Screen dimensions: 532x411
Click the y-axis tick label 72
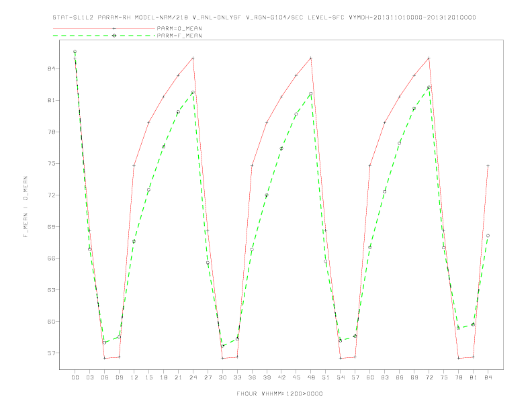click(x=51, y=195)
